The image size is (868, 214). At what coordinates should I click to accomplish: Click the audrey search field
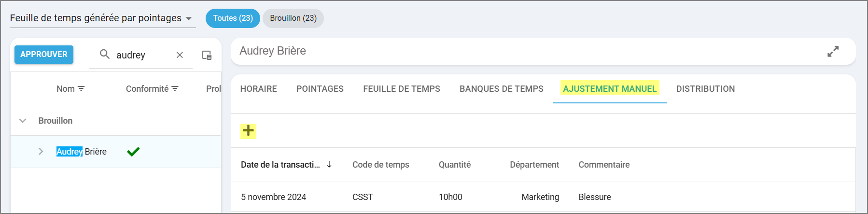(142, 55)
